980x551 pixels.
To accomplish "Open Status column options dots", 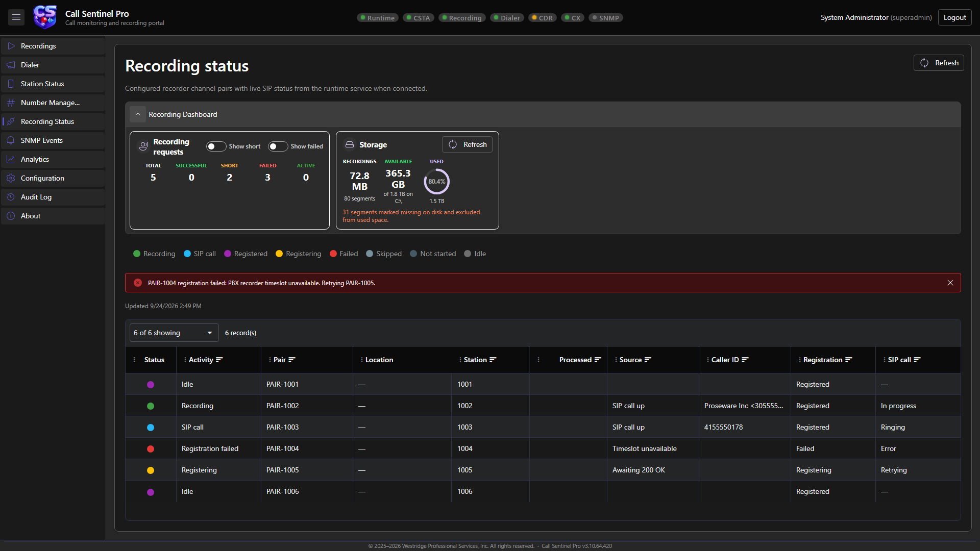I will (134, 360).
